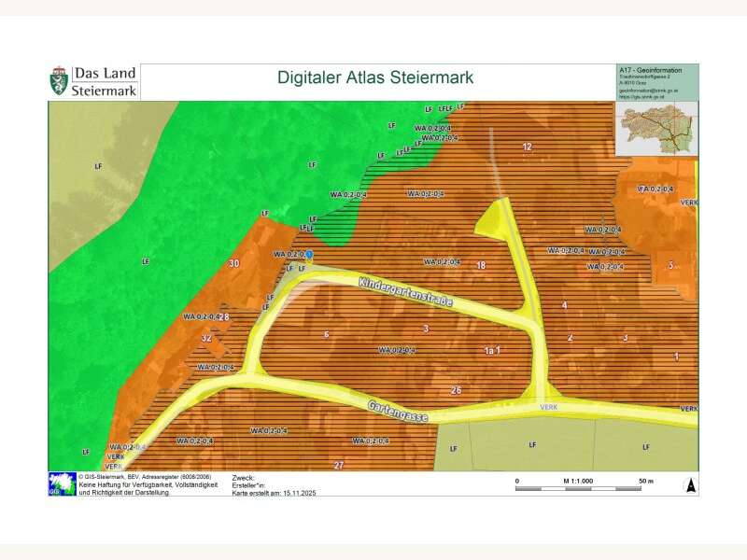Click the Karte erstellt am date text

pos(275,492)
